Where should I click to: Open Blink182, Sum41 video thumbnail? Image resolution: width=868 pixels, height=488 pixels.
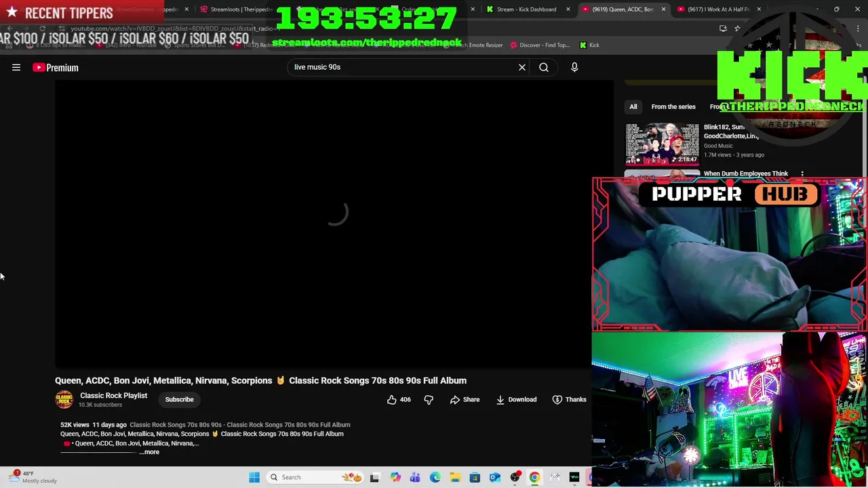coord(662,144)
